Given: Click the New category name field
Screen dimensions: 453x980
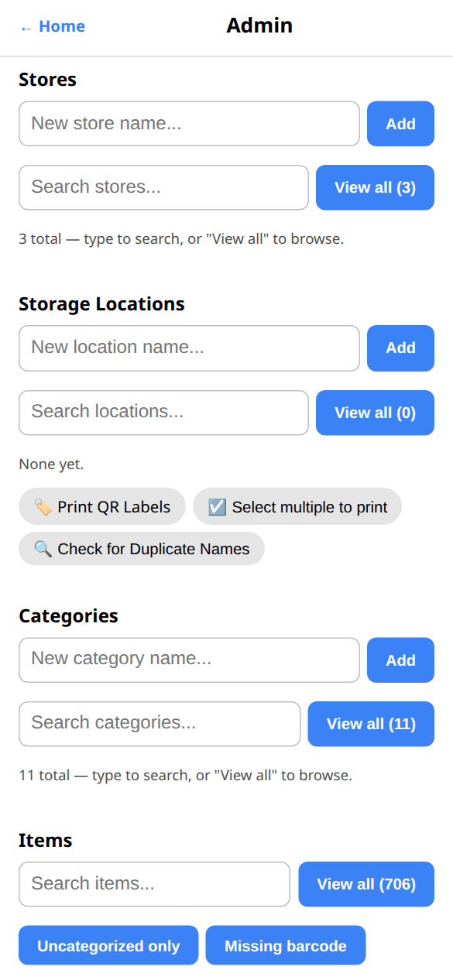Looking at the screenshot, I should point(189,660).
